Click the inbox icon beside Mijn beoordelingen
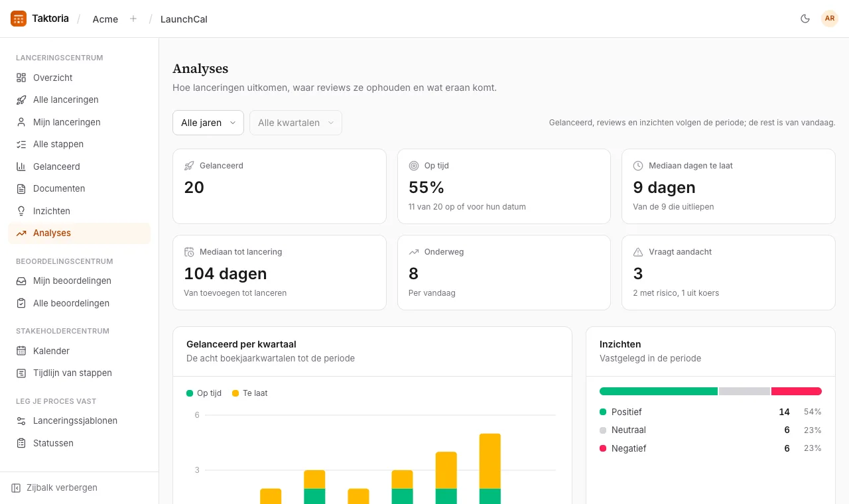Screen dimensions: 849x504 point(21,281)
